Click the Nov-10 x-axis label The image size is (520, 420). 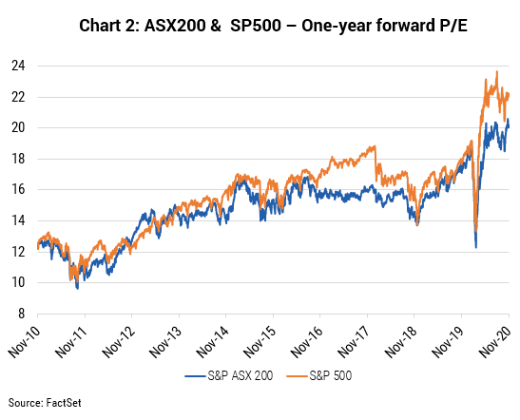click(x=23, y=341)
